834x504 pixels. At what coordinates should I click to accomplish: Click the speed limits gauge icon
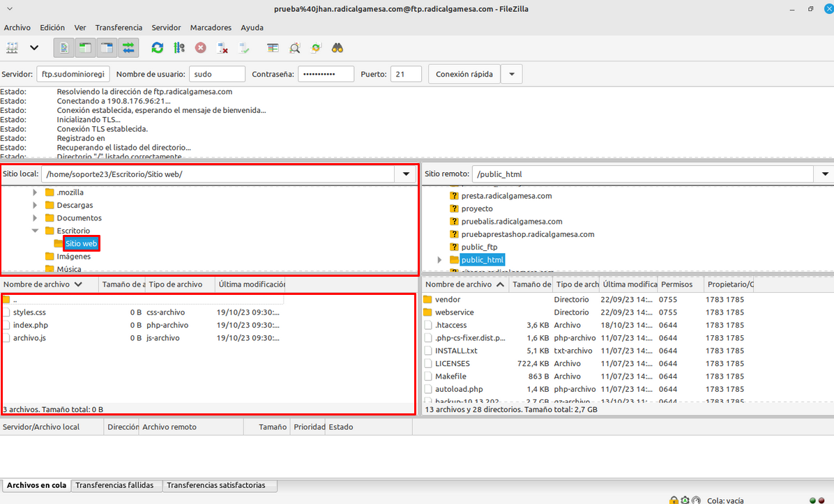pos(696,501)
